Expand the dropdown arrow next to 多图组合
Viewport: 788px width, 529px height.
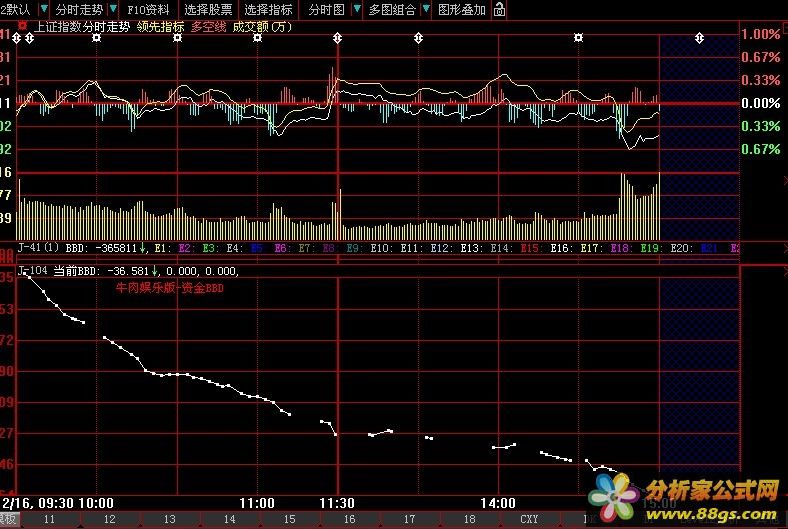[426, 9]
